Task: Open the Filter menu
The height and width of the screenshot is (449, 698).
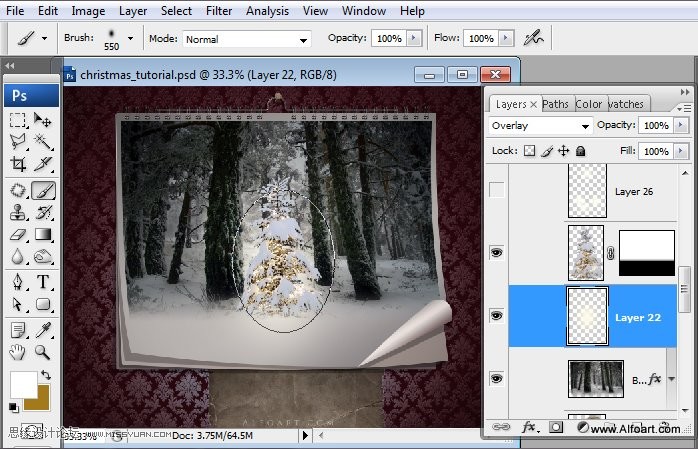Action: coord(219,11)
